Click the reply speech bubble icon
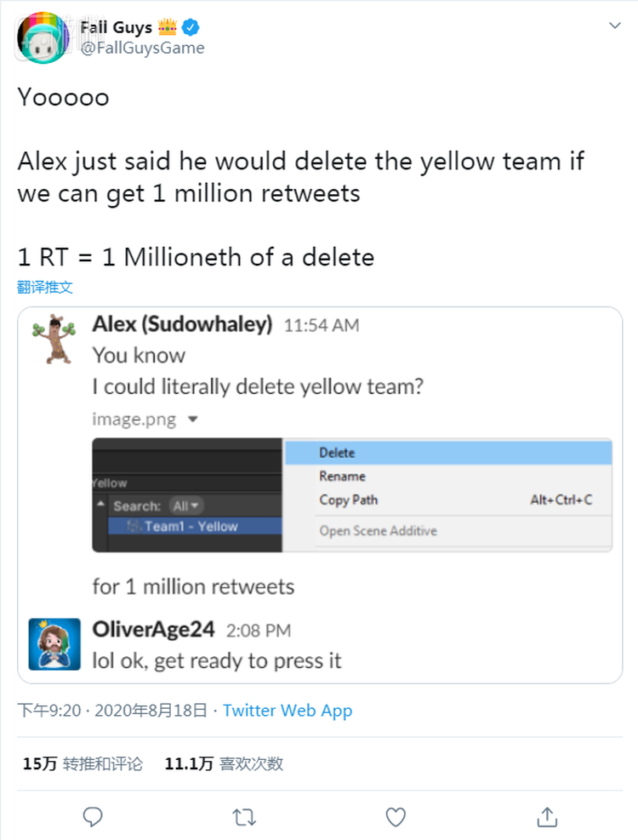The width and height of the screenshot is (638, 840). coord(93,817)
